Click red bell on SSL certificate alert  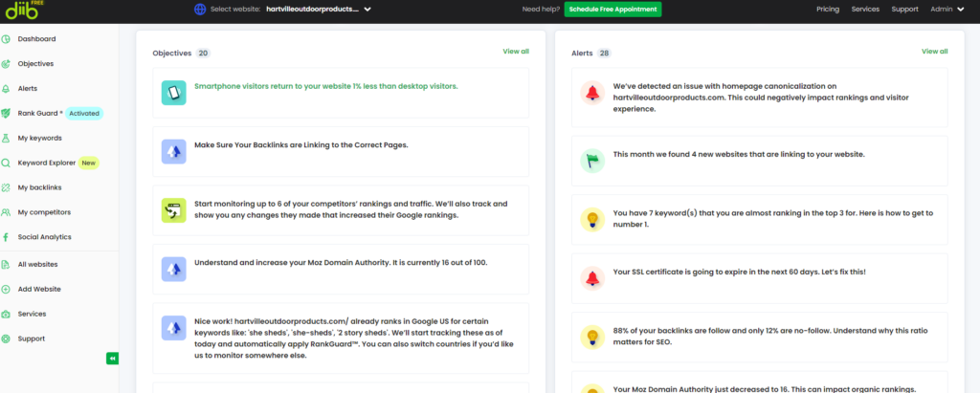pyautogui.click(x=592, y=278)
